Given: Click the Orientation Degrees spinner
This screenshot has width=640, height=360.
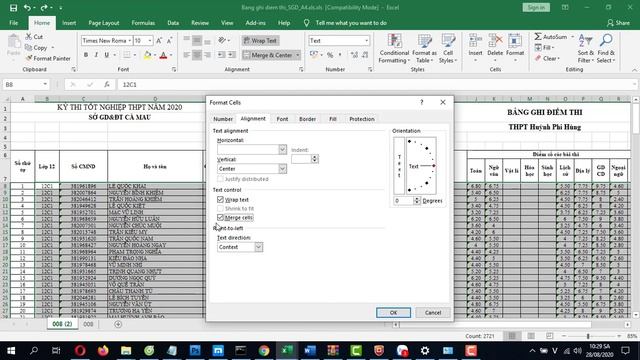Looking at the screenshot, I should pyautogui.click(x=417, y=200).
